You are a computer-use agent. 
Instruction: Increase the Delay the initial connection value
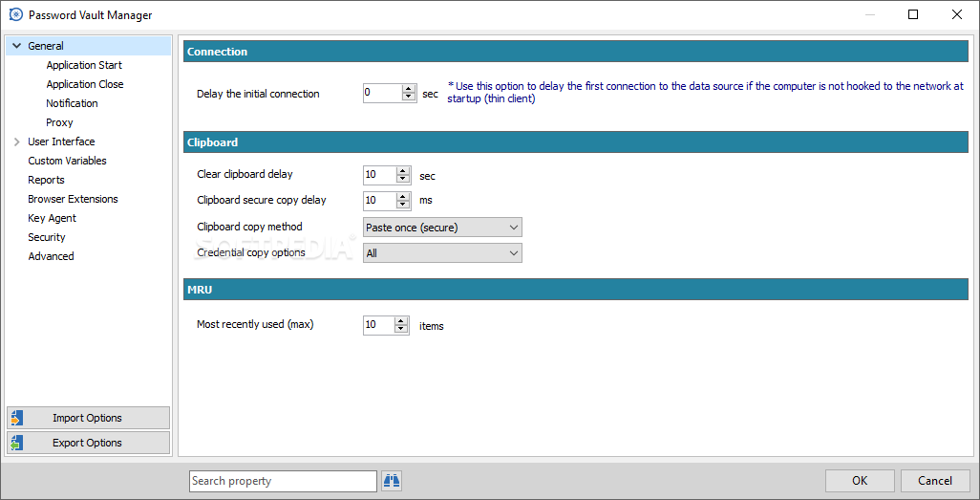(410, 89)
